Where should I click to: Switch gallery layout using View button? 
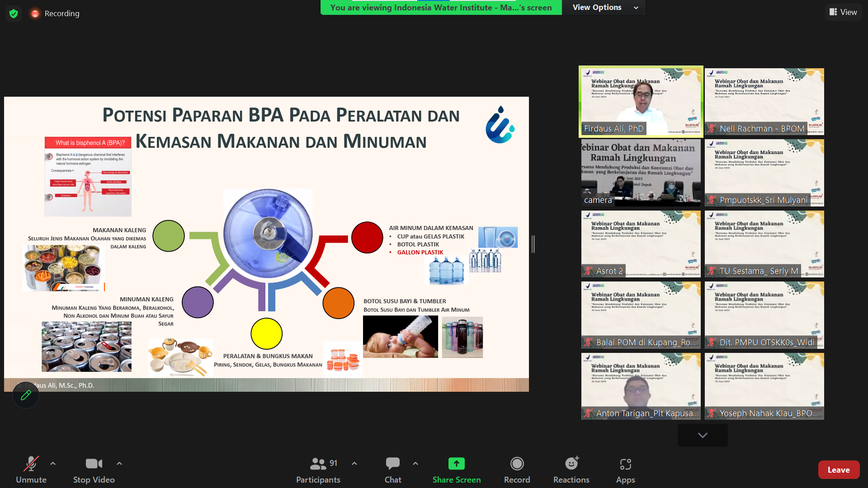tap(843, 12)
